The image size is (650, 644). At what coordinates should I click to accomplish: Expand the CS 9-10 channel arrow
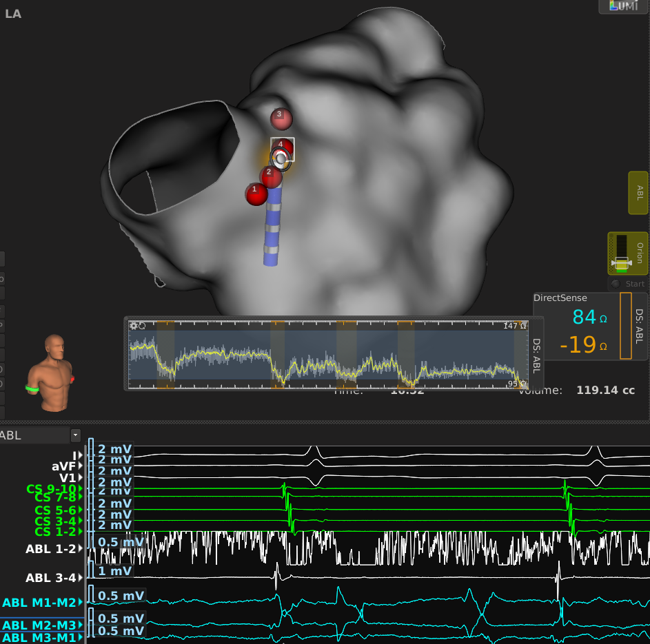(x=82, y=488)
